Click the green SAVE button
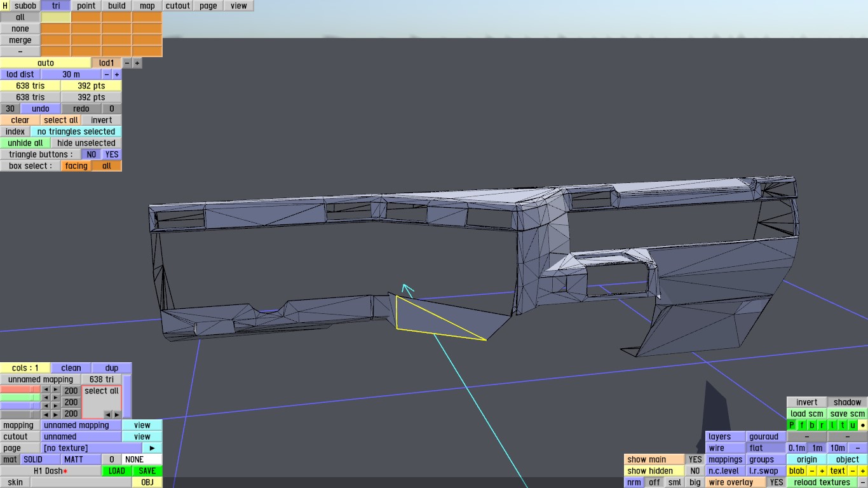Image resolution: width=868 pixels, height=488 pixels. coord(147,471)
